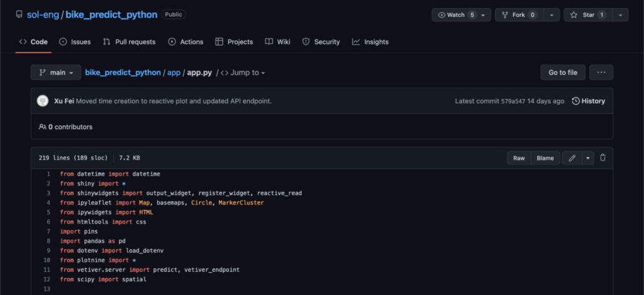Click bike_predict_python in the file breadcrumb
The image size is (644, 295).
(123, 72)
